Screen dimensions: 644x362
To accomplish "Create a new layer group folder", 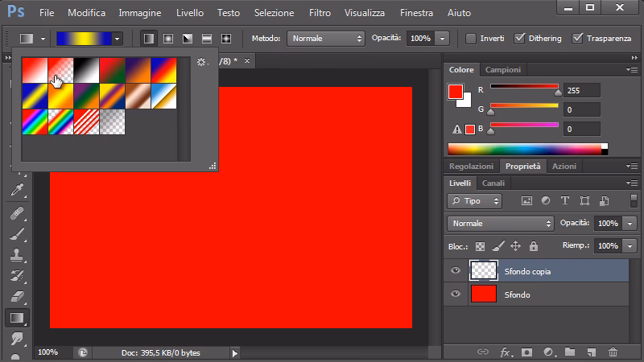I will (x=570, y=352).
